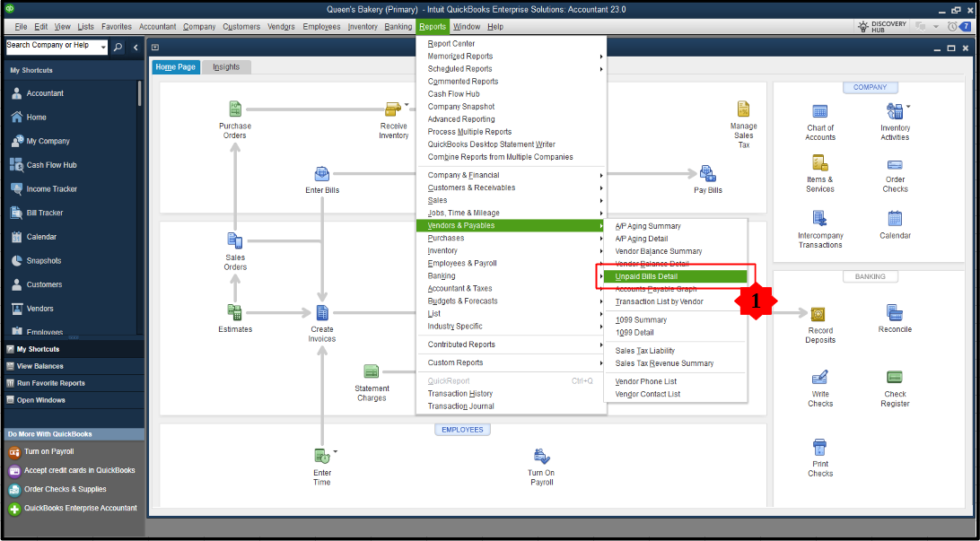
Task: Open the reminders clock icon with badge 7
Action: (x=959, y=27)
